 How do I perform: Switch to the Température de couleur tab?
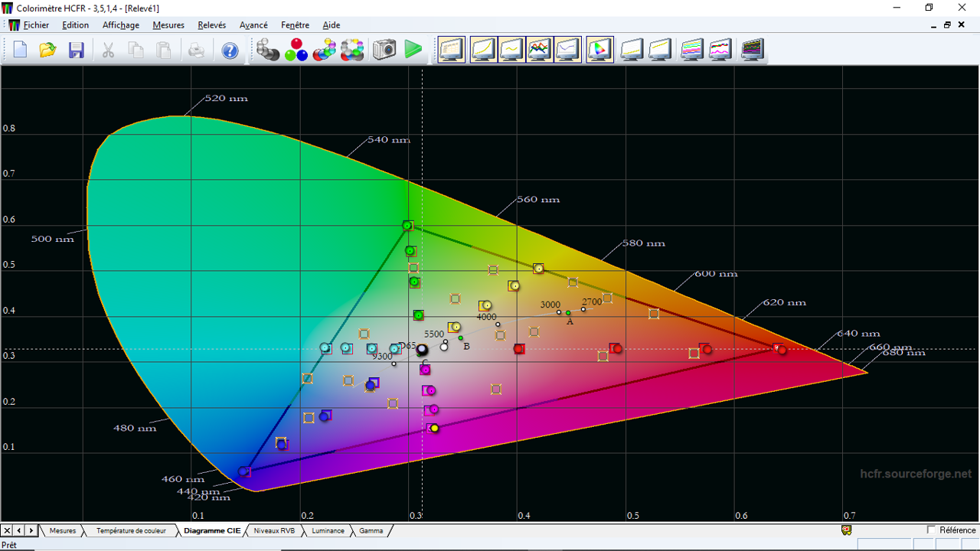(x=131, y=530)
